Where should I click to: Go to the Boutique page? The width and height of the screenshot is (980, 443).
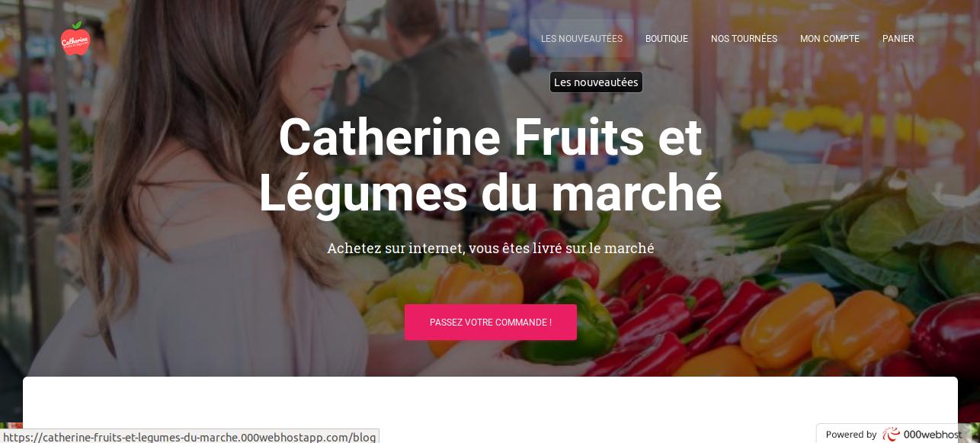667,39
